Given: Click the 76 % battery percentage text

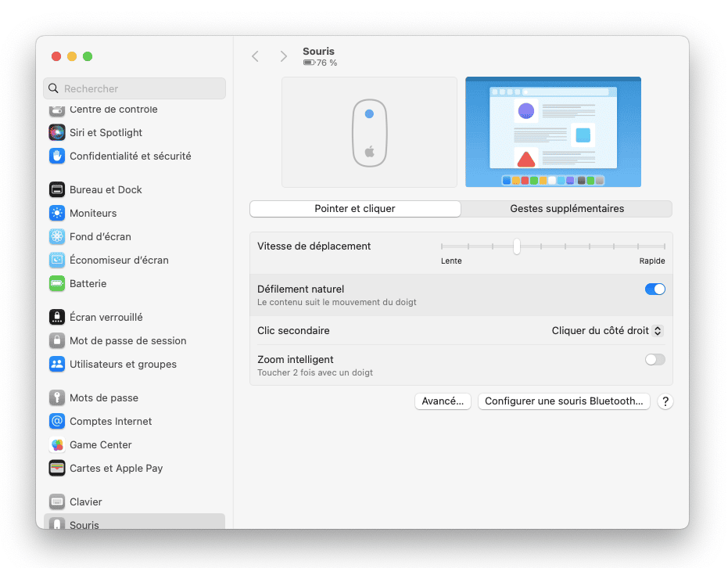Looking at the screenshot, I should pos(327,63).
